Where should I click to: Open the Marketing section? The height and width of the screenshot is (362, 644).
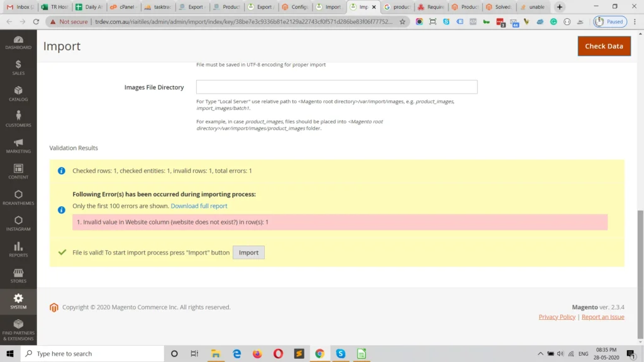pyautogui.click(x=18, y=145)
